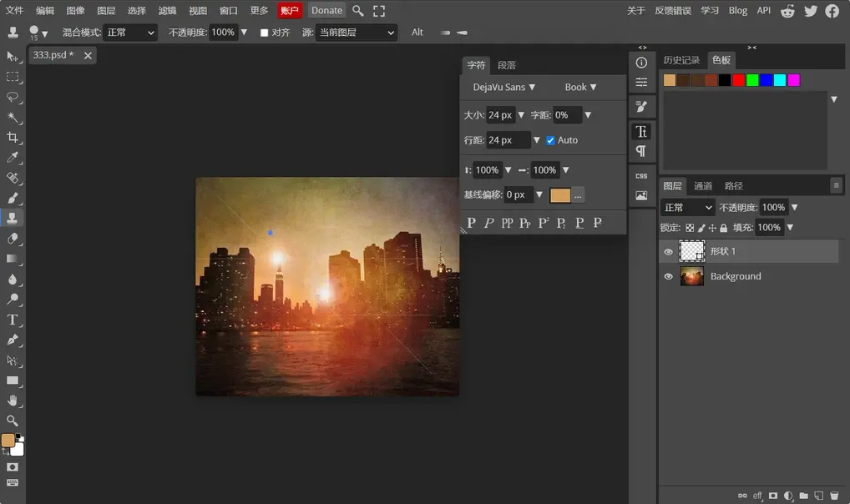Toggle lock image pixels brush icon

click(x=701, y=228)
